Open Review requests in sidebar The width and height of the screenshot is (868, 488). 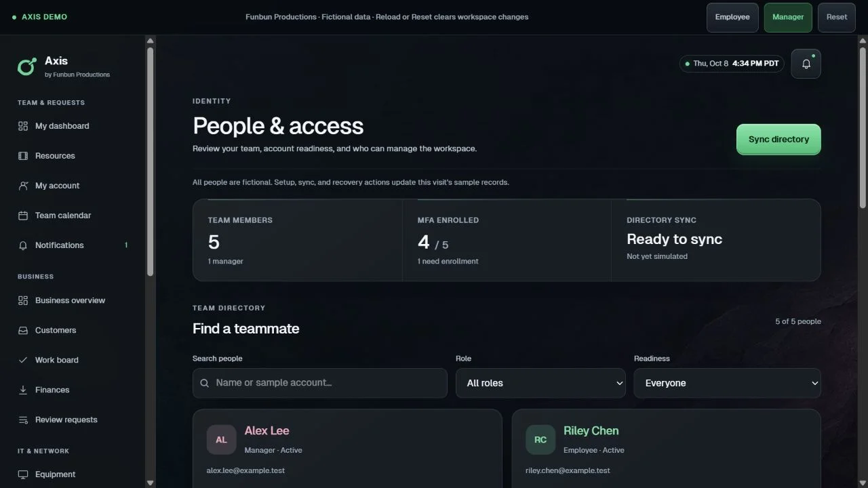pyautogui.click(x=73, y=420)
